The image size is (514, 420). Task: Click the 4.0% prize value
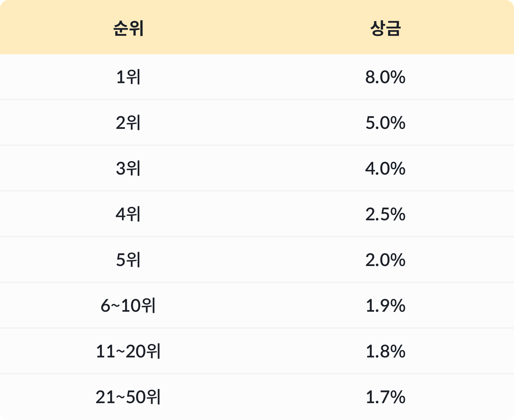click(x=385, y=169)
